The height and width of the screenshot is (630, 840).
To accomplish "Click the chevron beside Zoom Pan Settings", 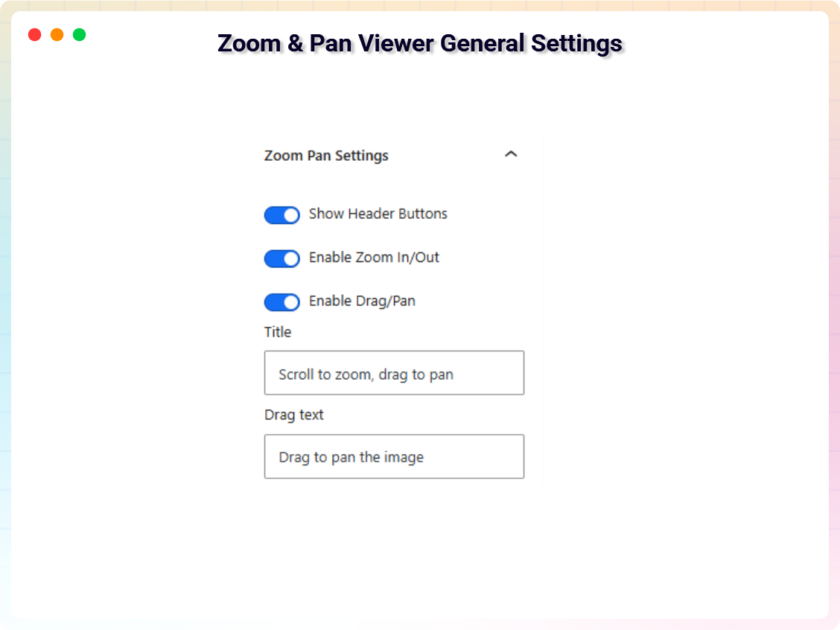I will [512, 153].
